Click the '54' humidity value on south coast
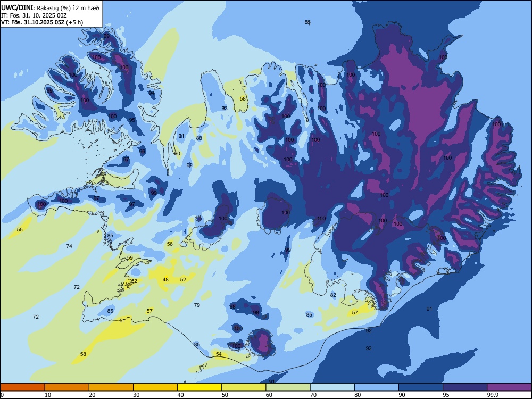This screenshot has width=532, height=399. click(219, 354)
